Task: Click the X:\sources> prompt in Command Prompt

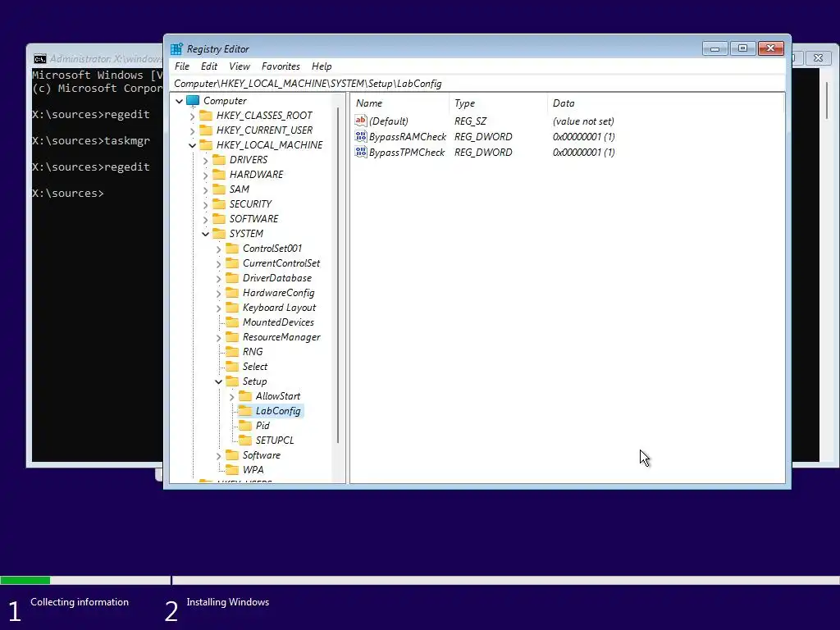Action: [x=68, y=194]
